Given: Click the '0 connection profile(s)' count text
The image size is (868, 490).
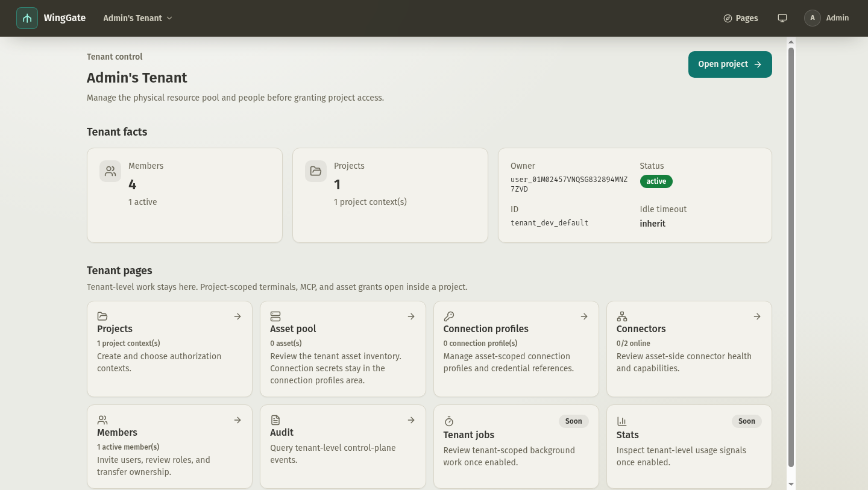Looking at the screenshot, I should click(480, 344).
